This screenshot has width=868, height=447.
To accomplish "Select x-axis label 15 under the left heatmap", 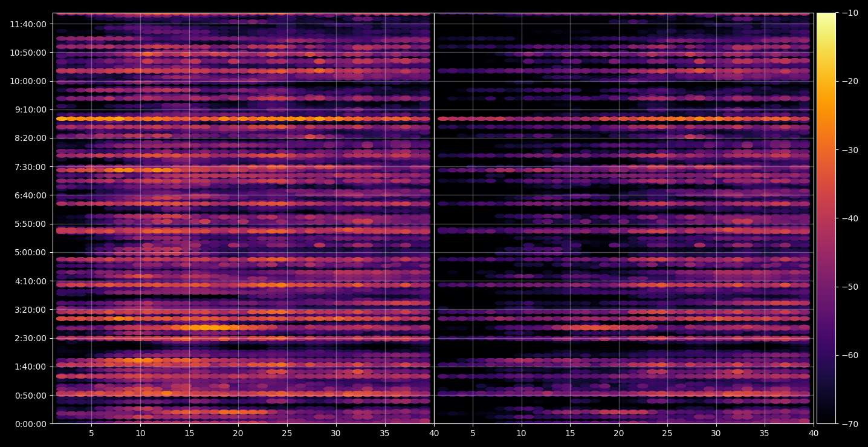I will (x=189, y=434).
